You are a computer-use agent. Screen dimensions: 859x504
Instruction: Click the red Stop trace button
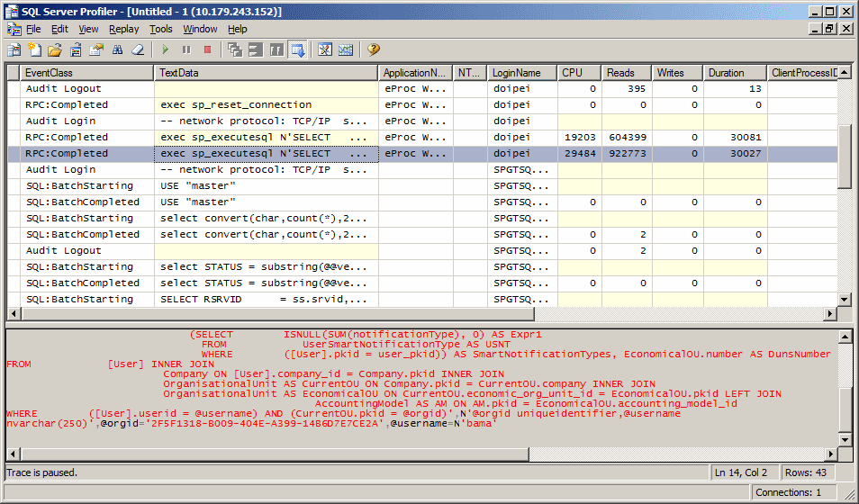[207, 49]
